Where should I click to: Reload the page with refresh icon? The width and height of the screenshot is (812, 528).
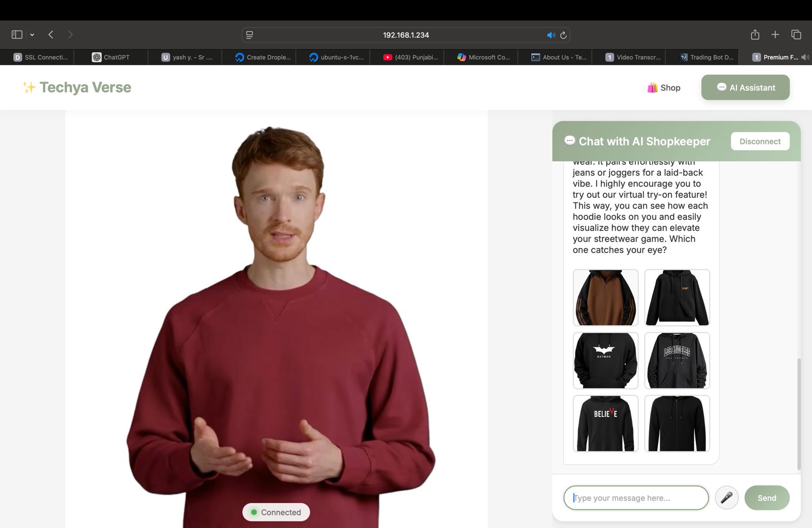click(563, 35)
